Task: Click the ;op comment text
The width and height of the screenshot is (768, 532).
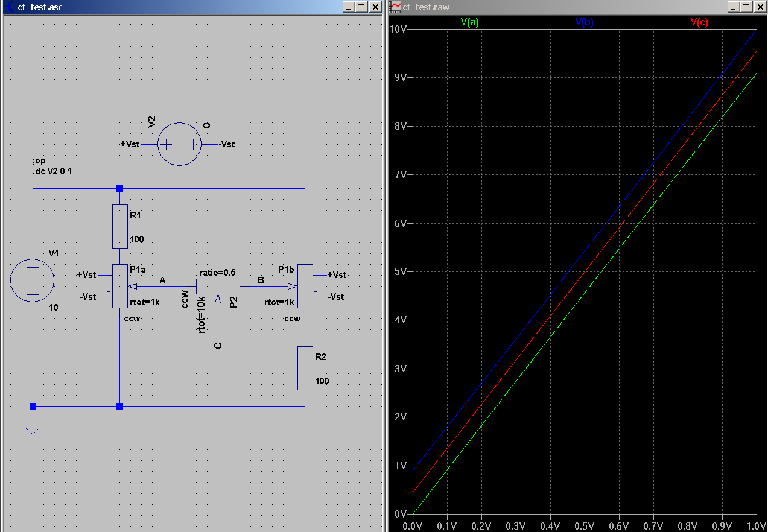Action: [x=39, y=161]
